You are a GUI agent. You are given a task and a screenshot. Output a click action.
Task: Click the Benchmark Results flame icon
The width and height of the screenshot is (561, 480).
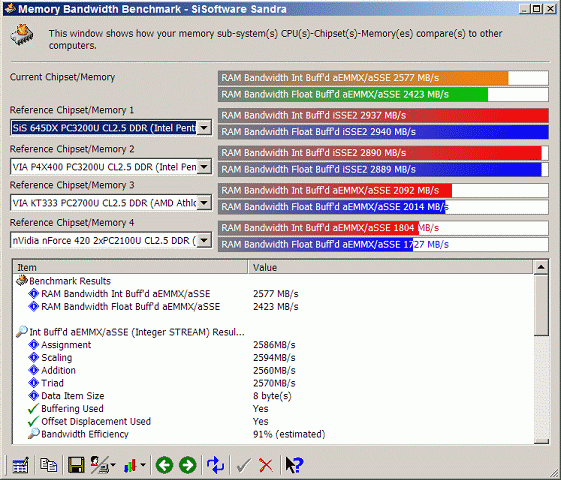tap(22, 280)
